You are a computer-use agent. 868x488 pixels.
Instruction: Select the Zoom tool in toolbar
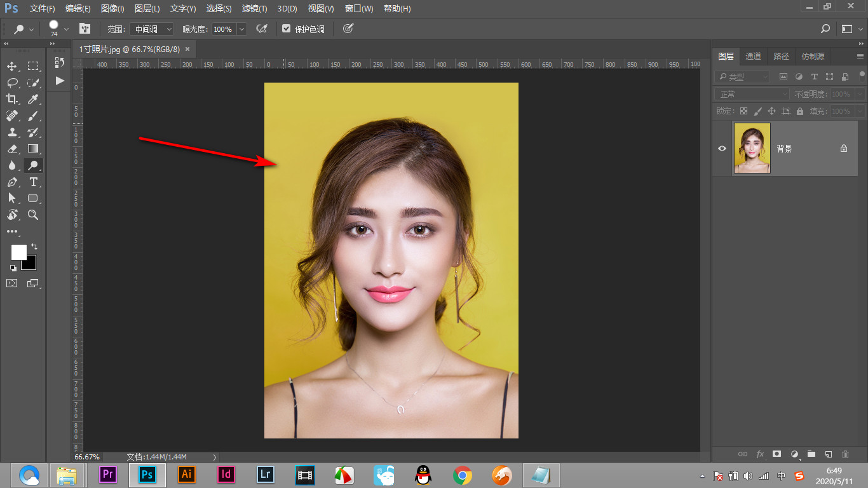point(33,215)
